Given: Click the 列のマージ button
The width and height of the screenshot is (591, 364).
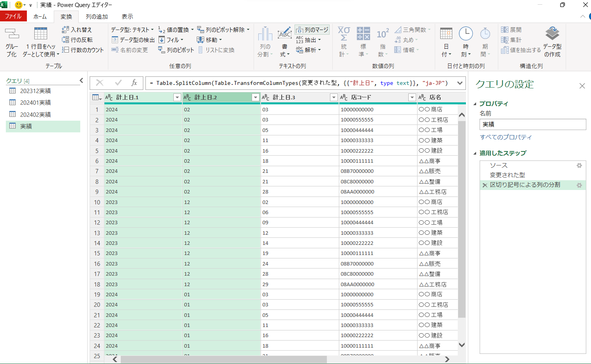Looking at the screenshot, I should click(312, 30).
